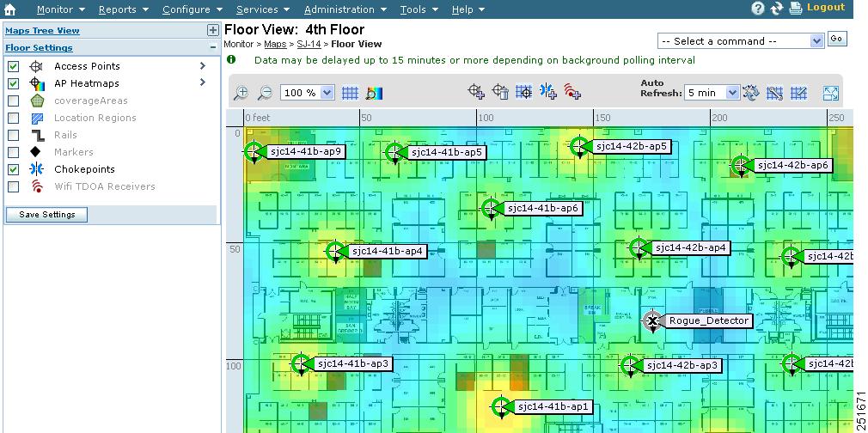Follow the SJ-14 breadcrumb link
868x433 pixels.
pyautogui.click(x=309, y=44)
